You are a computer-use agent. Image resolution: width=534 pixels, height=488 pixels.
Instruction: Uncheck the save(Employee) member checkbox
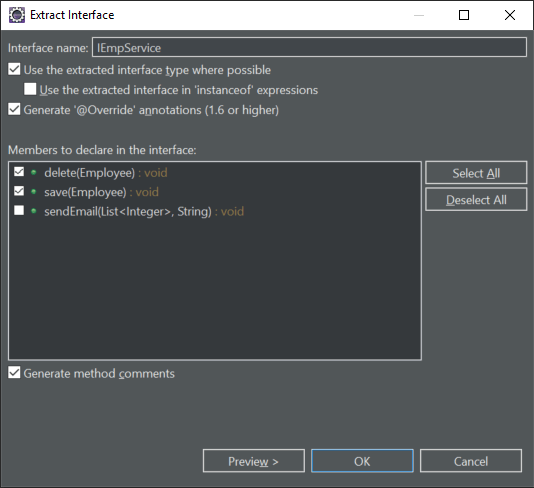19,191
